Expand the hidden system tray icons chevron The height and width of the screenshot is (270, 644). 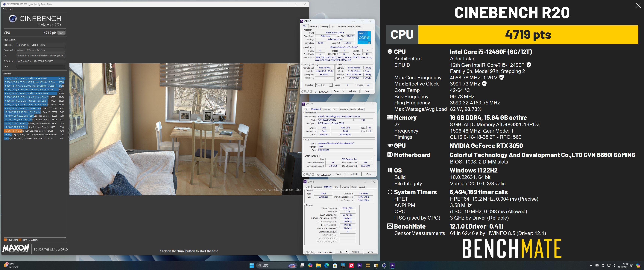(591, 265)
